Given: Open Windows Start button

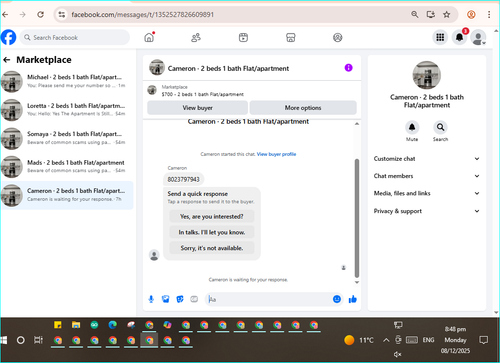Looking at the screenshot, I should pos(4,340).
